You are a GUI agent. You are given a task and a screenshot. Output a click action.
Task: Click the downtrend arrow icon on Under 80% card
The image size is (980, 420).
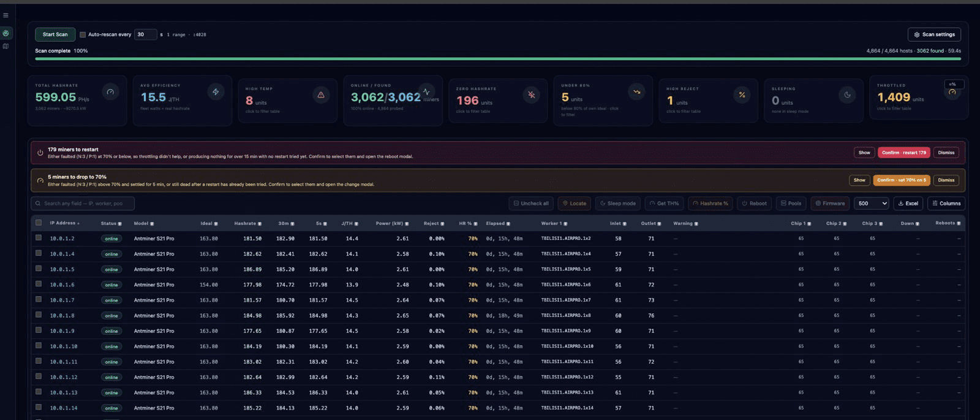636,92
